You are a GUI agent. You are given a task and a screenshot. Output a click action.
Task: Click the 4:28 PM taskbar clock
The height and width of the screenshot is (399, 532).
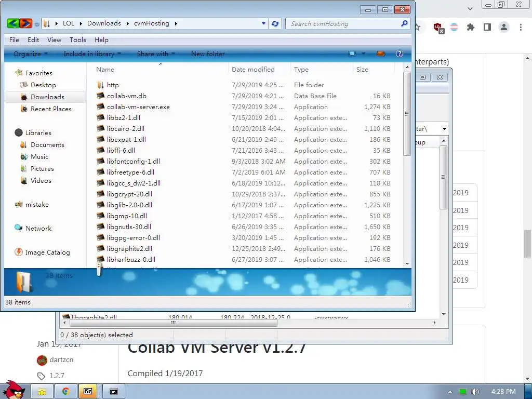(503, 392)
